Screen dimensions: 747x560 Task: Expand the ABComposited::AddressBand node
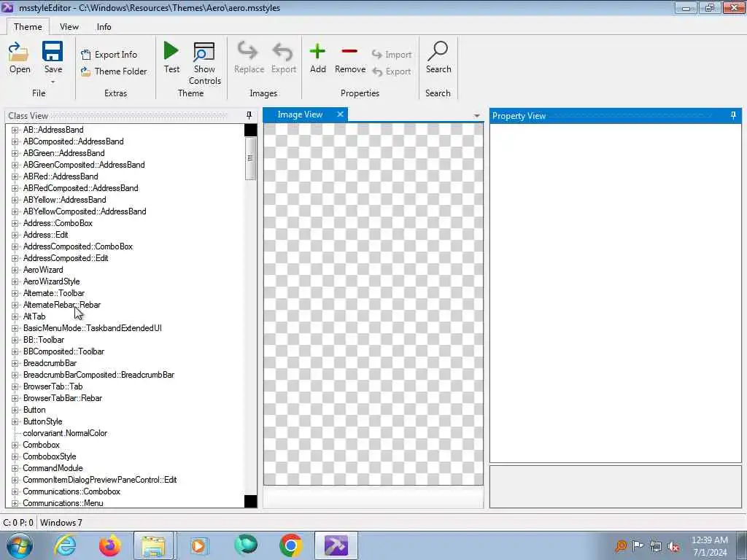tap(15, 141)
